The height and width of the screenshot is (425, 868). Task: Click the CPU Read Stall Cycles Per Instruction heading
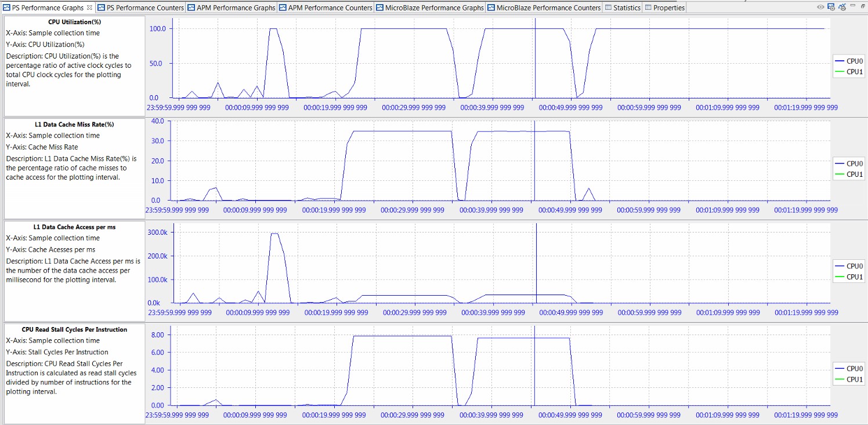coord(74,329)
